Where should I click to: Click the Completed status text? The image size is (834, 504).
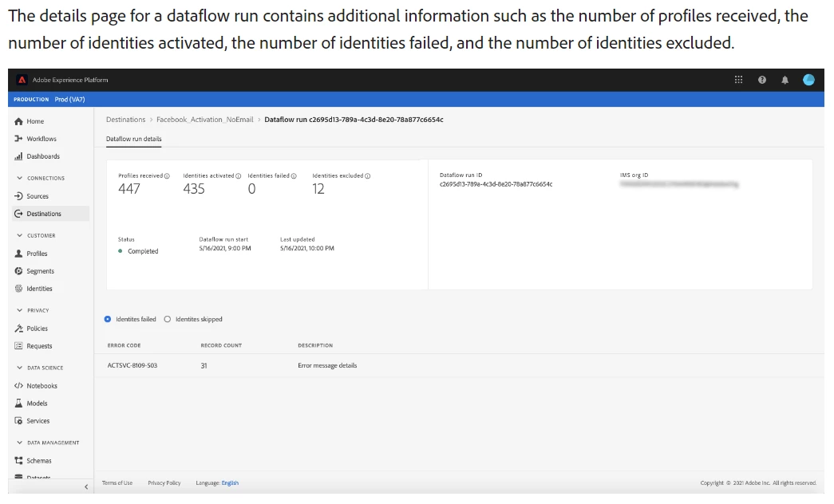pyautogui.click(x=143, y=251)
